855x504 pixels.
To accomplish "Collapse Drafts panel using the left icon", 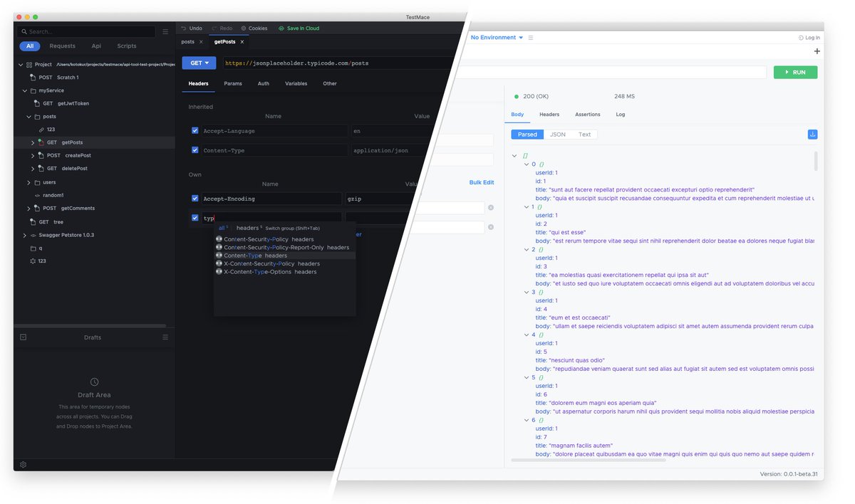I will click(x=23, y=337).
